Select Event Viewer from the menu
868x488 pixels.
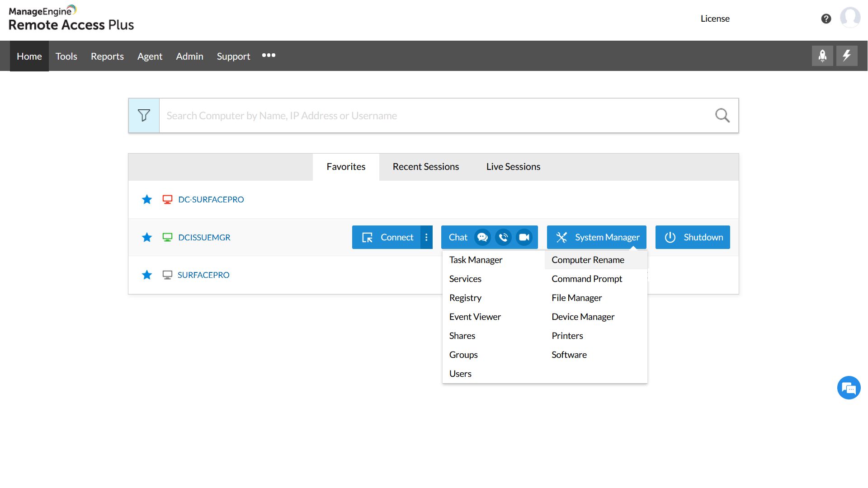click(x=475, y=317)
